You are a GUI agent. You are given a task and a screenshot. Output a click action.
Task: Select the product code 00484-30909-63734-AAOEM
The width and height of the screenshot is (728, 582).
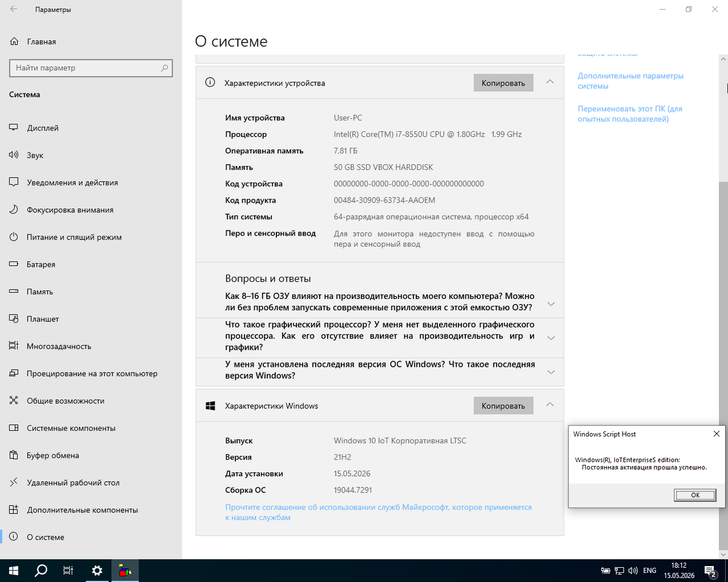click(384, 200)
